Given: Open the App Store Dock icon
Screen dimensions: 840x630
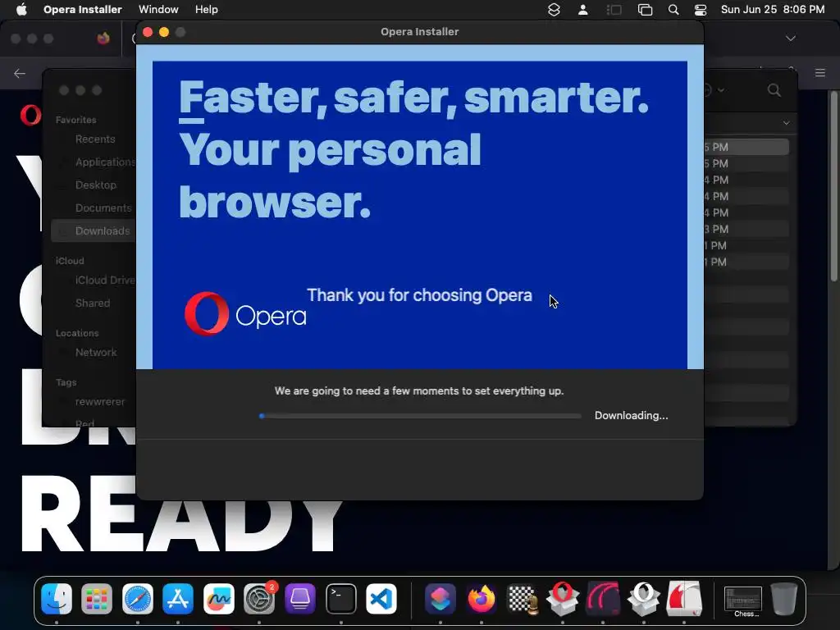Looking at the screenshot, I should [x=178, y=598].
